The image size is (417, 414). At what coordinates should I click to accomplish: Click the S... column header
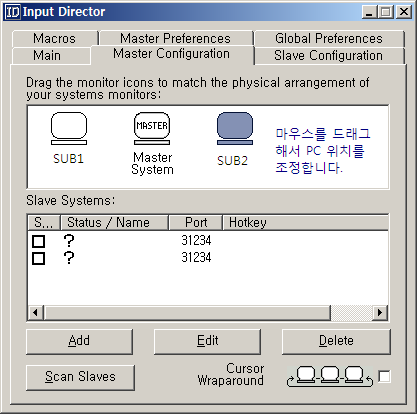tap(44, 223)
